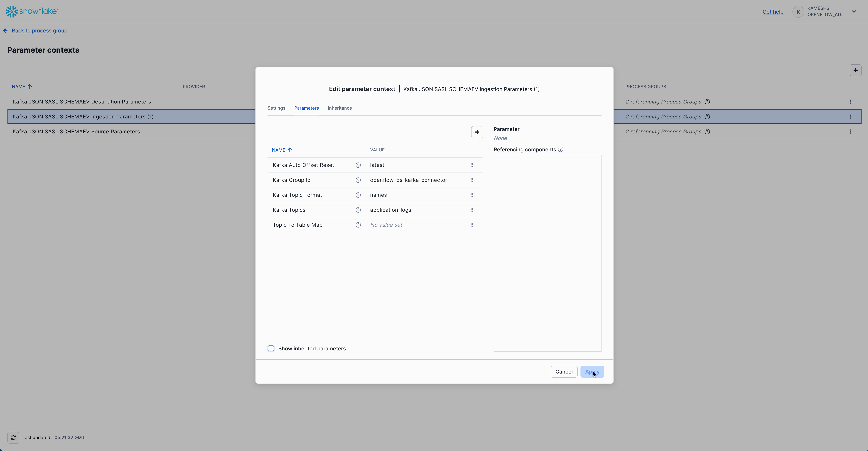Expand the KAMESHS account menu

coord(854,11)
